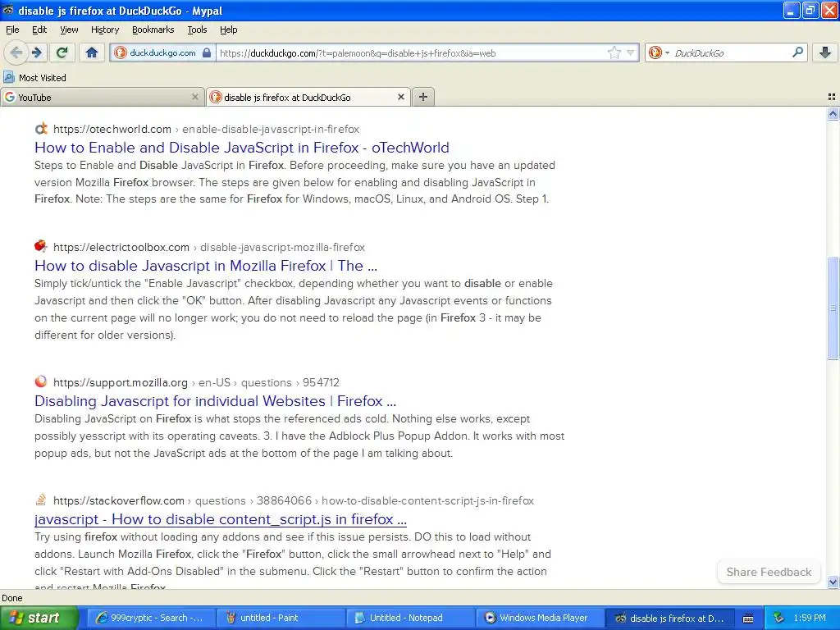The image size is (840, 630).
Task: Close the DuckDuckGo search tab
Action: tap(400, 97)
